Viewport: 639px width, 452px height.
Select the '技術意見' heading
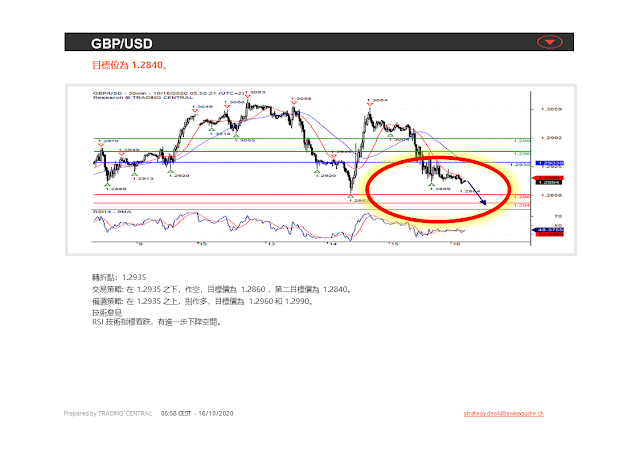pos(107,313)
